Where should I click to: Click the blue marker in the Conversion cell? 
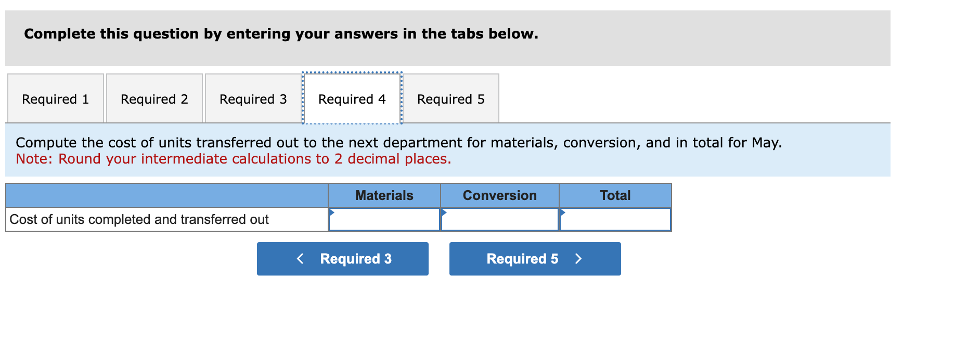tap(444, 212)
